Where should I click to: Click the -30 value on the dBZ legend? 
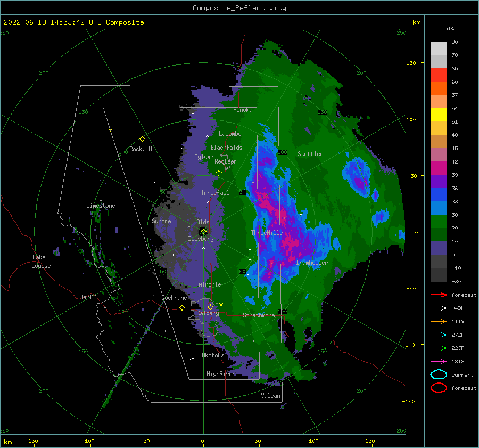click(x=457, y=281)
